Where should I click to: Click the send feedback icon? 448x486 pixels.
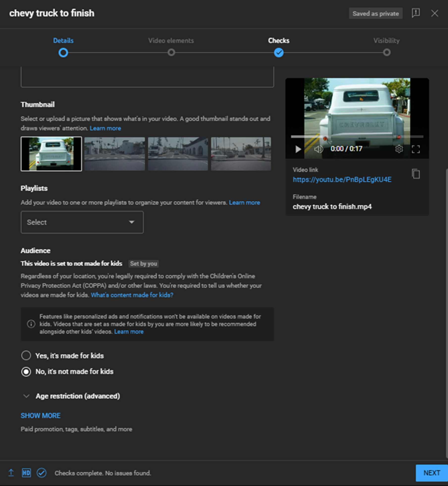click(416, 13)
